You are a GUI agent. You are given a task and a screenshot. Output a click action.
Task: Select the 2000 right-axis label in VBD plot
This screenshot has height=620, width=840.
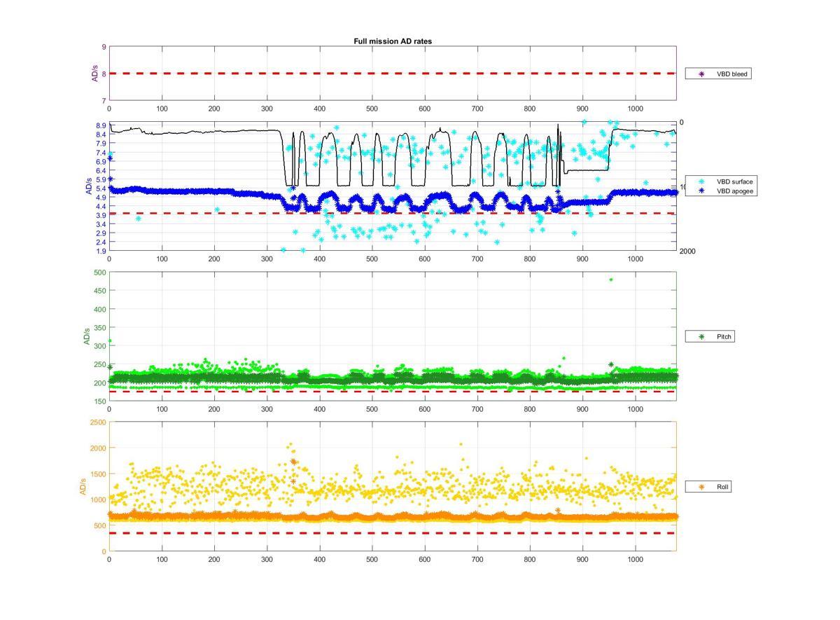[687, 252]
